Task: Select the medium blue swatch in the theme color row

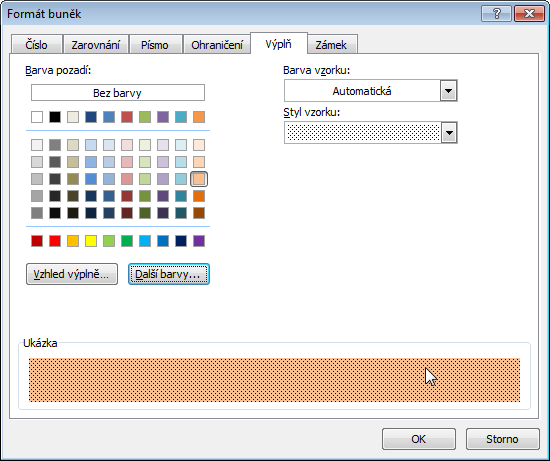Action: click(x=109, y=117)
